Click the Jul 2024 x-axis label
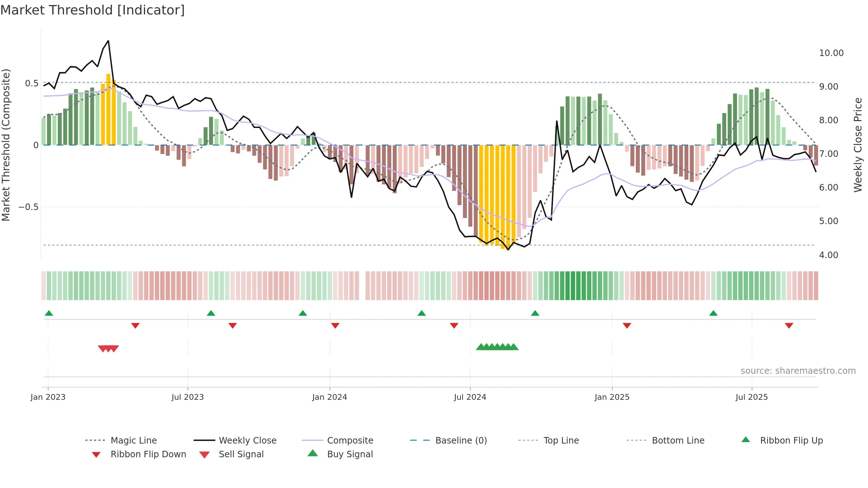 point(470,397)
